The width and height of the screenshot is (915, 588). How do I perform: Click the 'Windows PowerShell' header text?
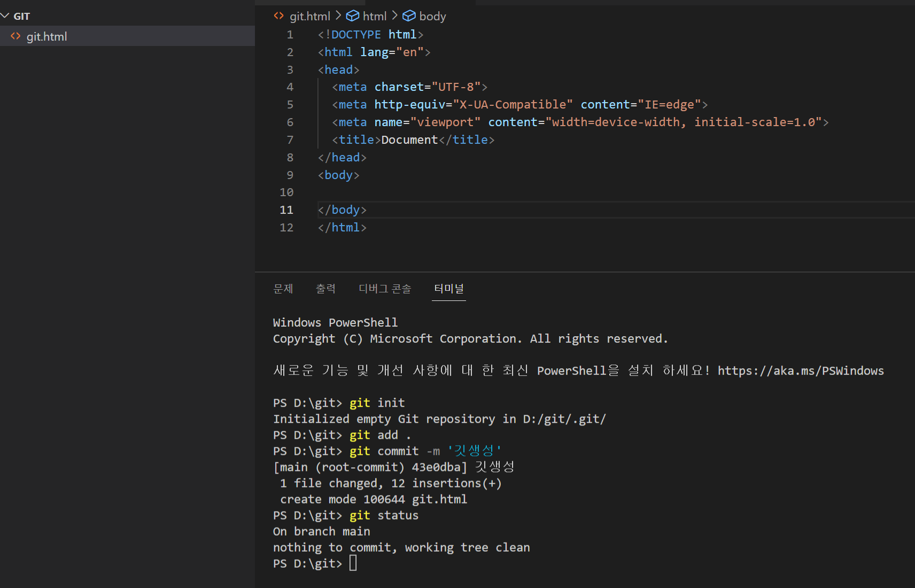click(x=335, y=322)
